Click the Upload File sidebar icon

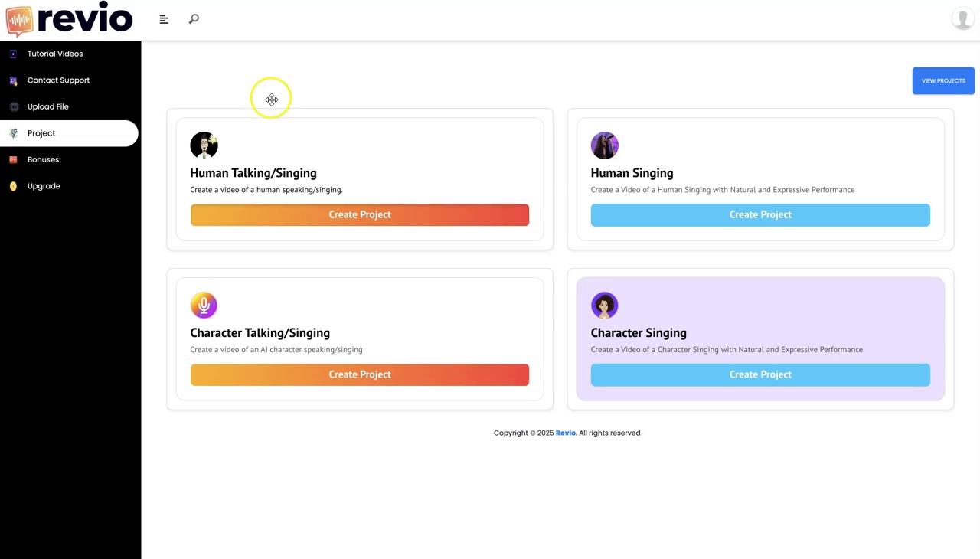tap(13, 106)
